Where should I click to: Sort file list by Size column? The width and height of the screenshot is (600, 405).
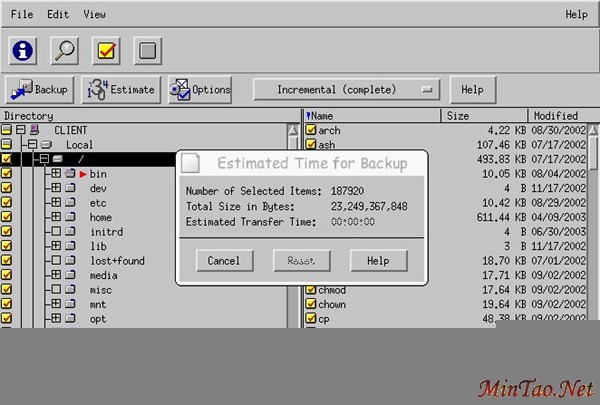[485, 116]
